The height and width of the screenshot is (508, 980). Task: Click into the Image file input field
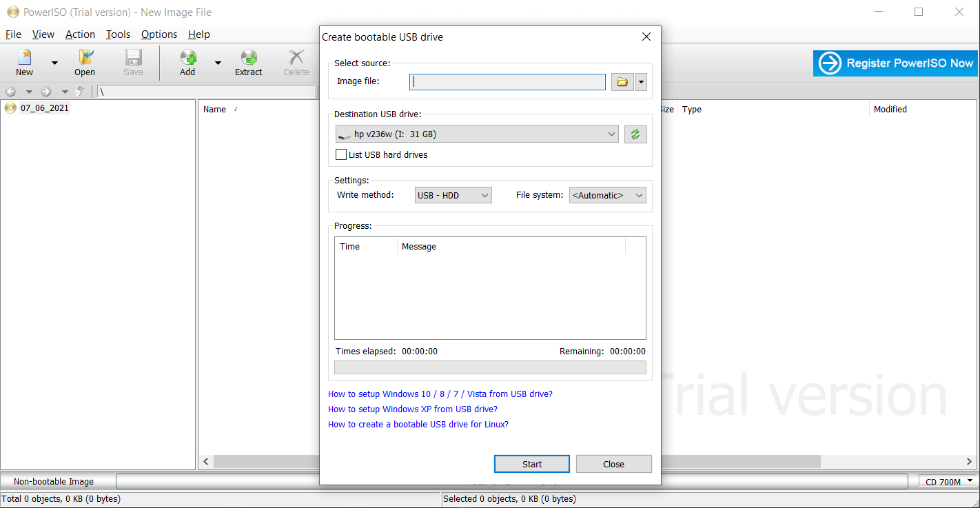point(507,82)
